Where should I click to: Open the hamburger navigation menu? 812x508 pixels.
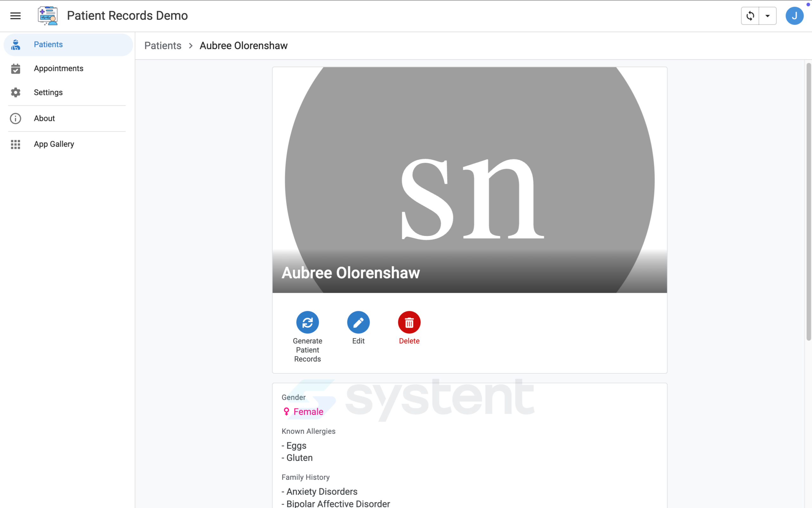[x=16, y=16]
